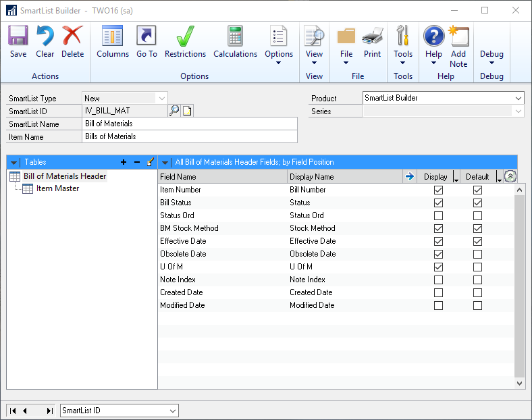
Task: Uncheck Display for U Of M
Action: 438,267
